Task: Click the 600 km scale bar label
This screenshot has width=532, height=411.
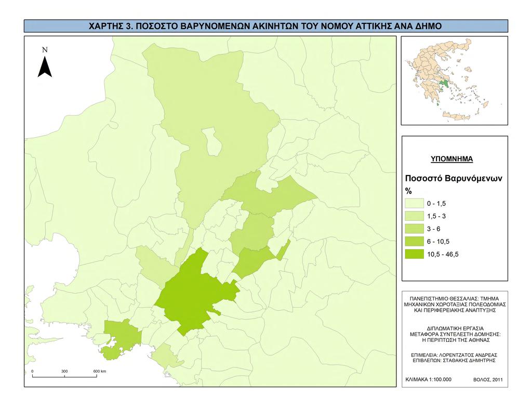Action: pyautogui.click(x=100, y=371)
